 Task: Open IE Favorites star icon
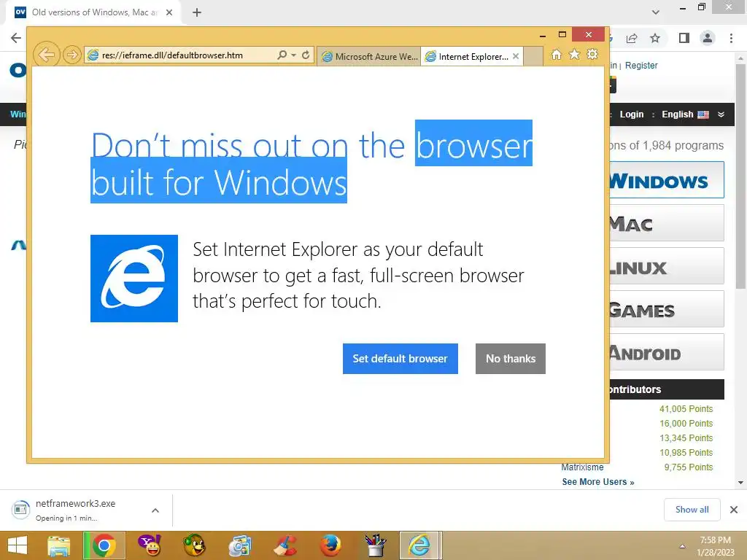click(575, 55)
